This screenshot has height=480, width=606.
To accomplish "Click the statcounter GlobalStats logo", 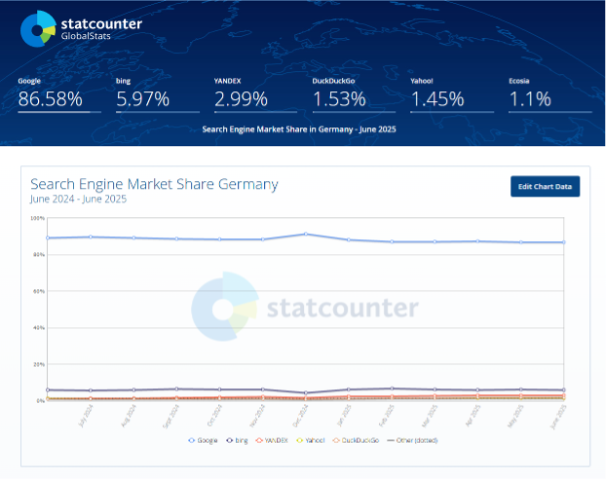I will [x=81, y=29].
